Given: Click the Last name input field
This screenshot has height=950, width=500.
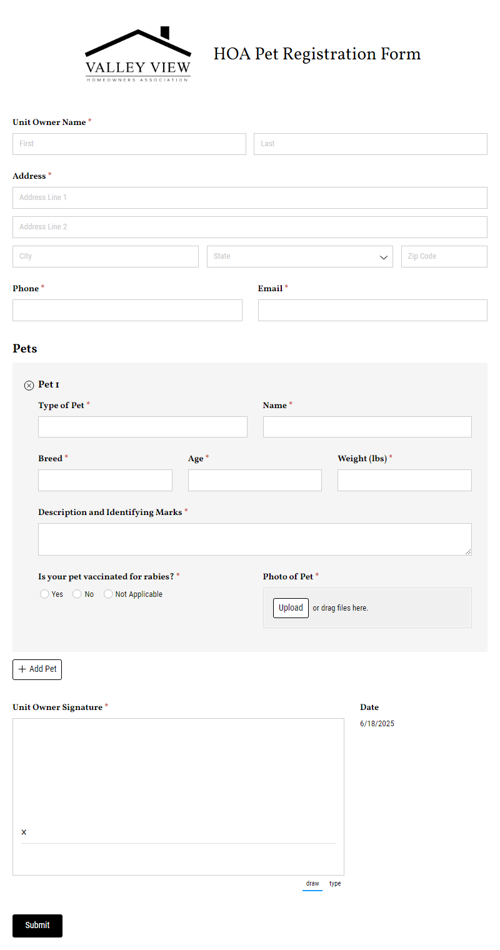Looking at the screenshot, I should click(x=370, y=144).
